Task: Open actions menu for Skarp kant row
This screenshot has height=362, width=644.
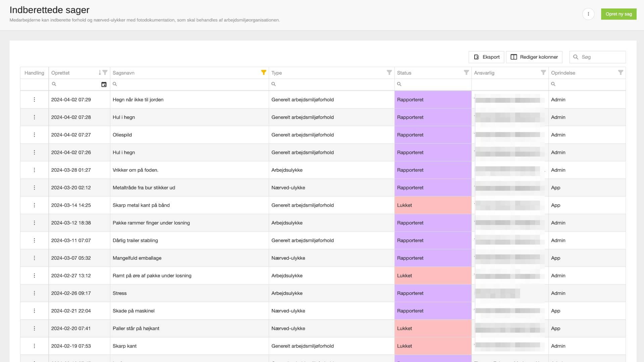Action: (34, 346)
